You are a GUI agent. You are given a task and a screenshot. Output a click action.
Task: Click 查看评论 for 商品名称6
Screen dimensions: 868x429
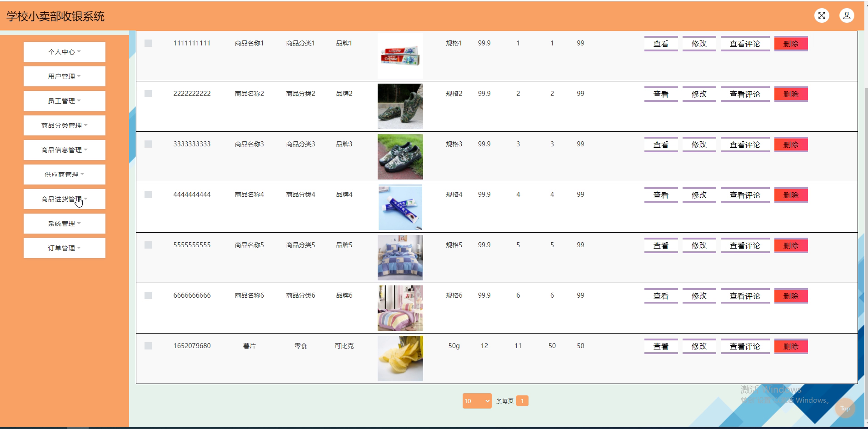(x=745, y=296)
